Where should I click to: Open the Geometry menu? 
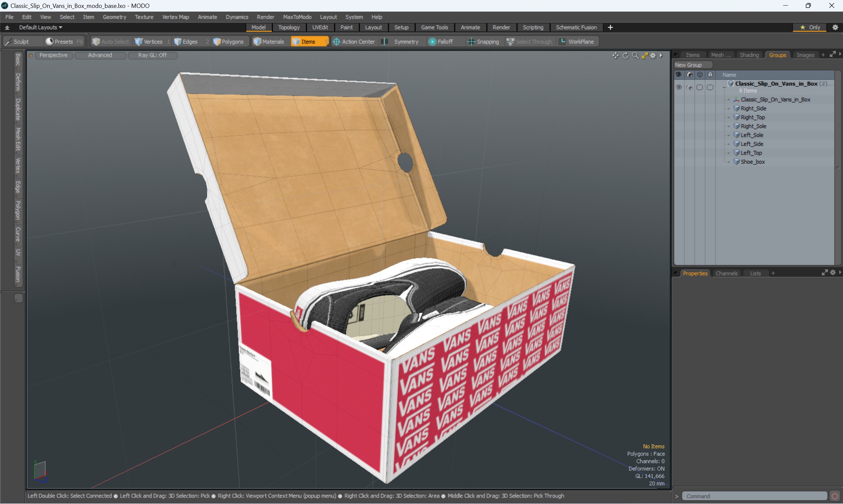[114, 17]
